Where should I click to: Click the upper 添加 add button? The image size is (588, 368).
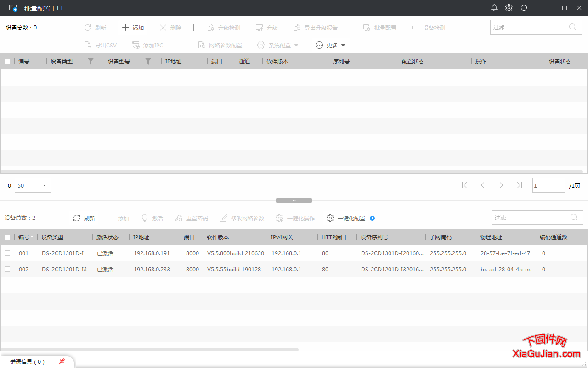133,28
